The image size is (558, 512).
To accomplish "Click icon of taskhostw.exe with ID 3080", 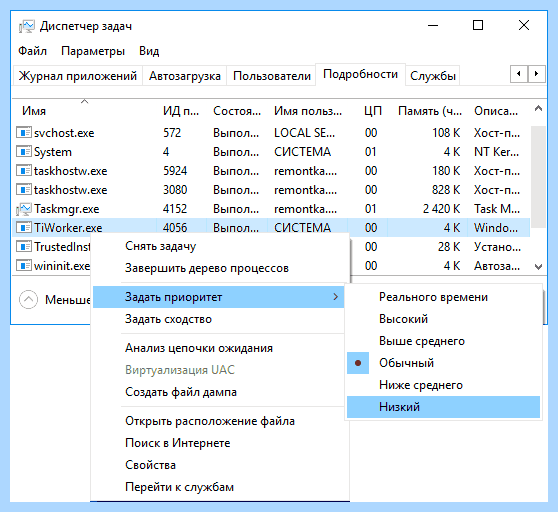I will (23, 190).
